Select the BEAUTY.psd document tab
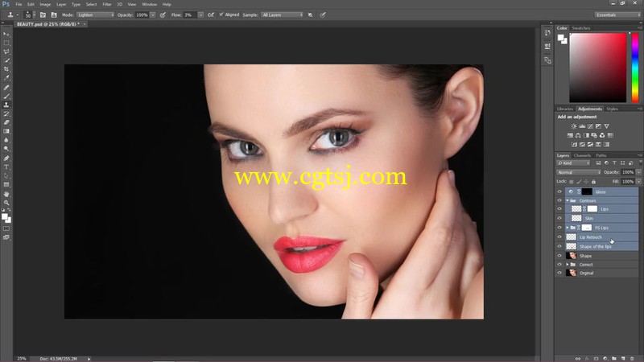 (48, 24)
